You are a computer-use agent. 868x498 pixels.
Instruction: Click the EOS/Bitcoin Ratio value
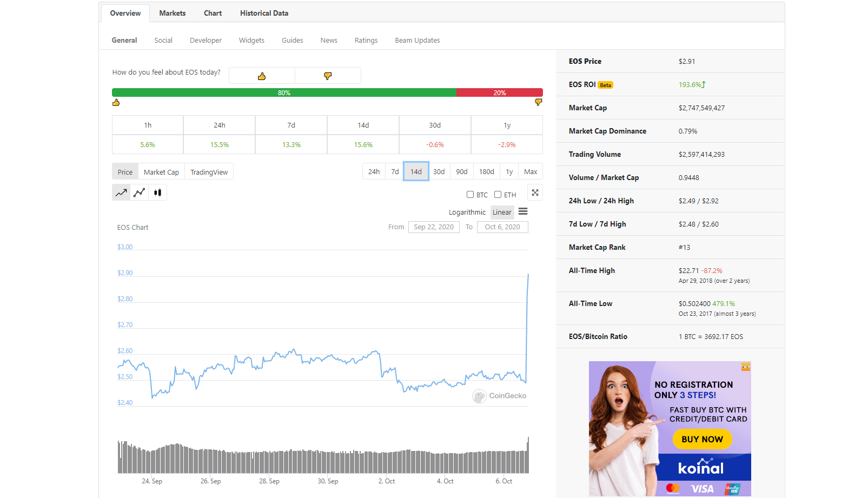(x=711, y=337)
